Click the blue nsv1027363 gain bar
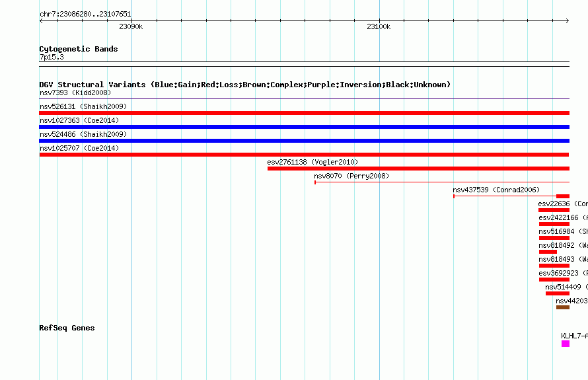 coord(304,127)
